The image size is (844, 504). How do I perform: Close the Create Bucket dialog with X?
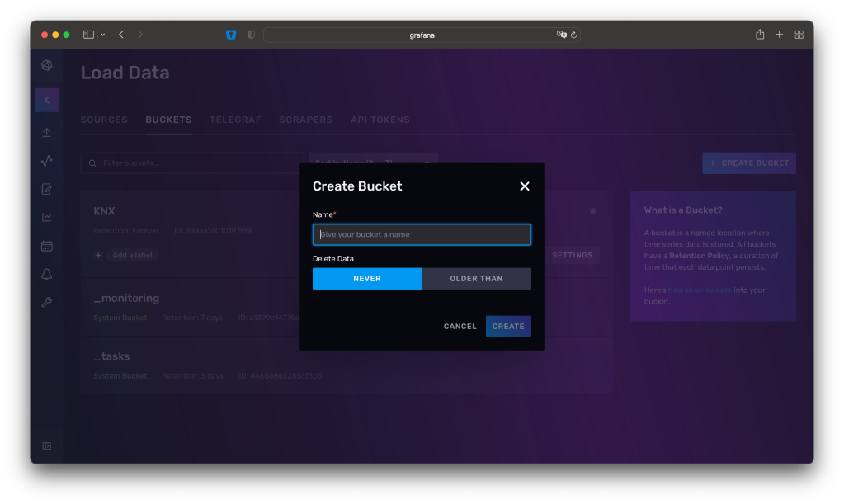525,186
